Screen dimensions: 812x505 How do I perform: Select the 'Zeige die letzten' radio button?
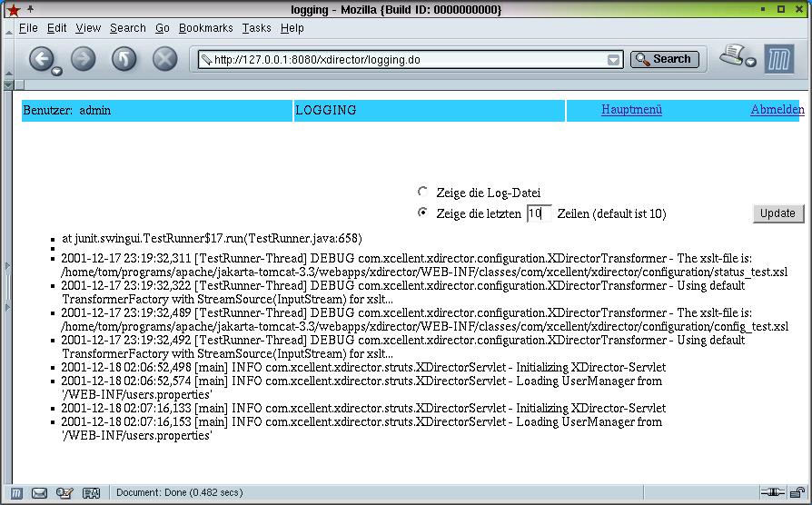pyautogui.click(x=422, y=213)
